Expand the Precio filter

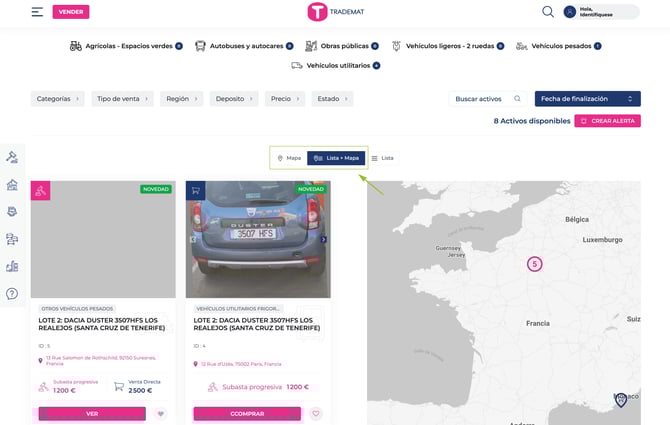[285, 99]
